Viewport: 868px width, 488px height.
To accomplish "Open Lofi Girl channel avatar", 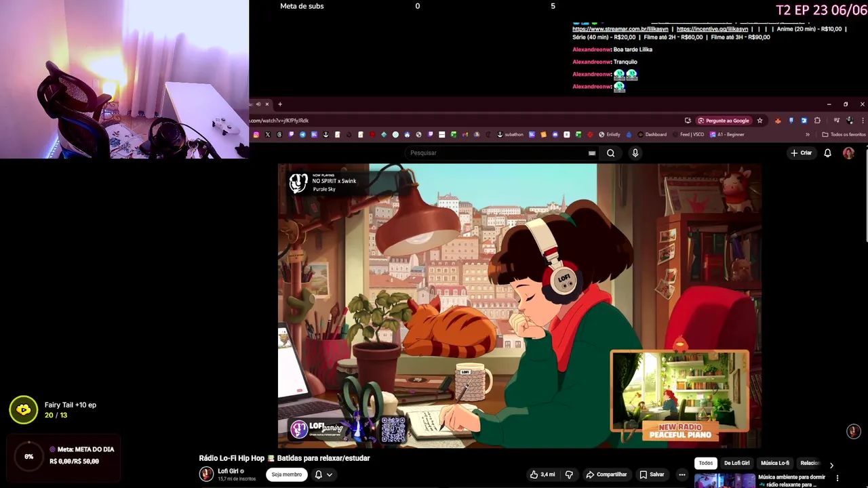I will click(x=206, y=474).
